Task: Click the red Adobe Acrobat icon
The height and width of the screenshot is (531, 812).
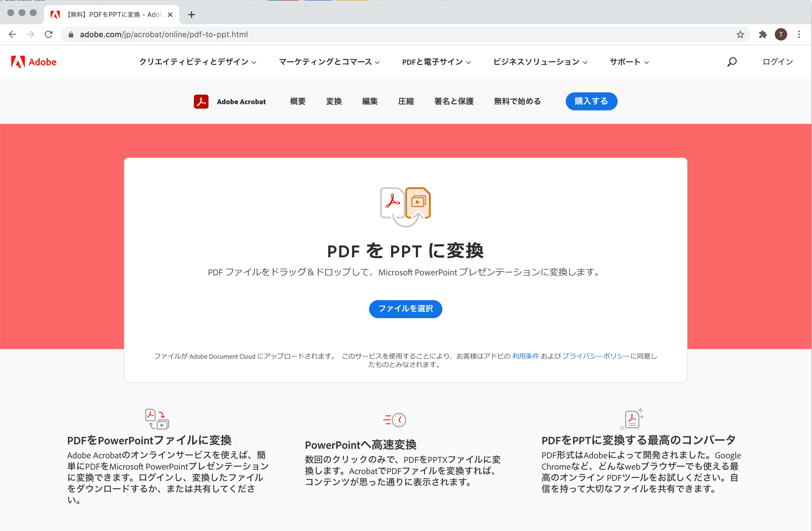Action: pyautogui.click(x=201, y=101)
